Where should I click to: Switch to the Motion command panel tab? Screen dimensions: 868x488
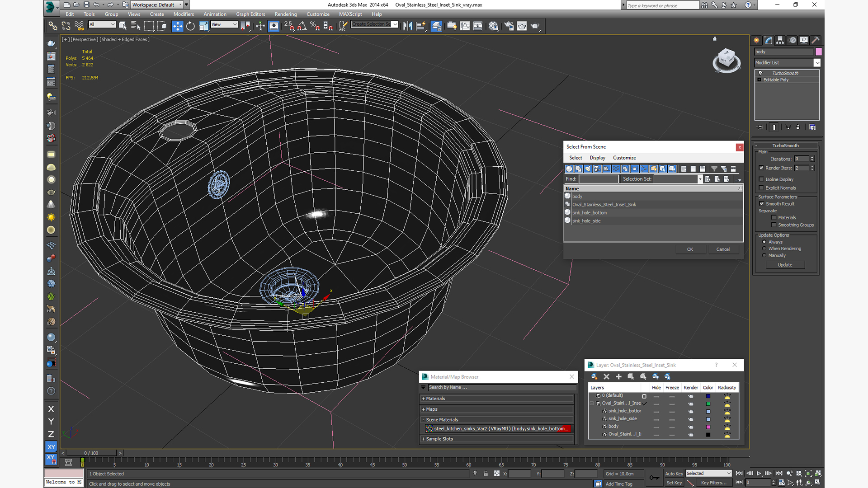(792, 40)
